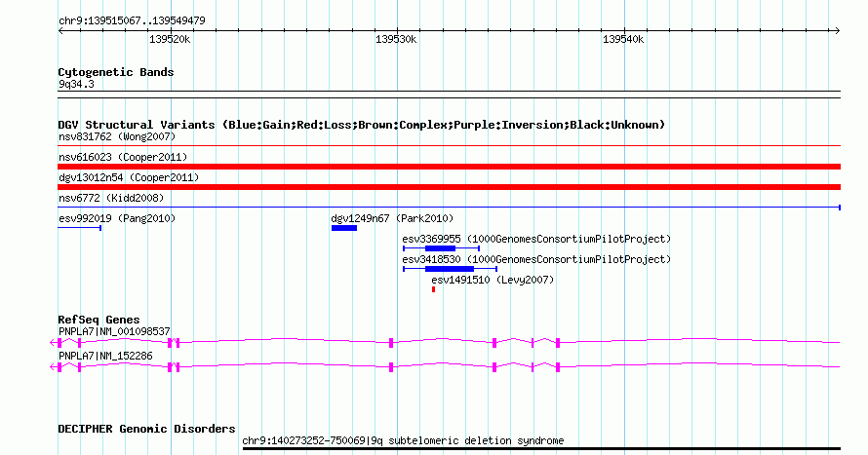Select variant nsv616023 (Cooper2011) label
Image resolution: width=868 pixels, height=455 pixels.
click(123, 157)
